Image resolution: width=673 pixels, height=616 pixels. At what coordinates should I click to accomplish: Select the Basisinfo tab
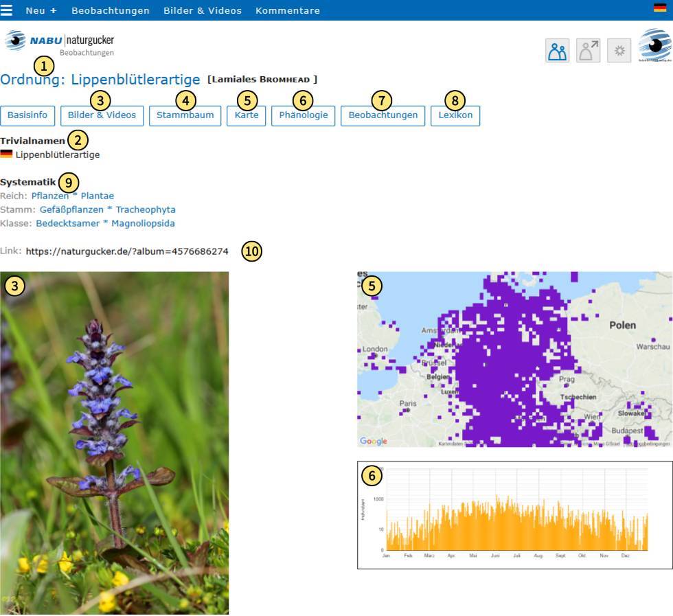27,115
